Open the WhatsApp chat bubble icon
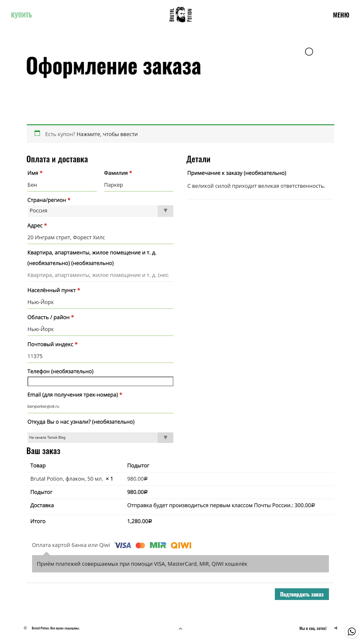Image resolution: width=361 pixels, height=644 pixels. [351, 632]
